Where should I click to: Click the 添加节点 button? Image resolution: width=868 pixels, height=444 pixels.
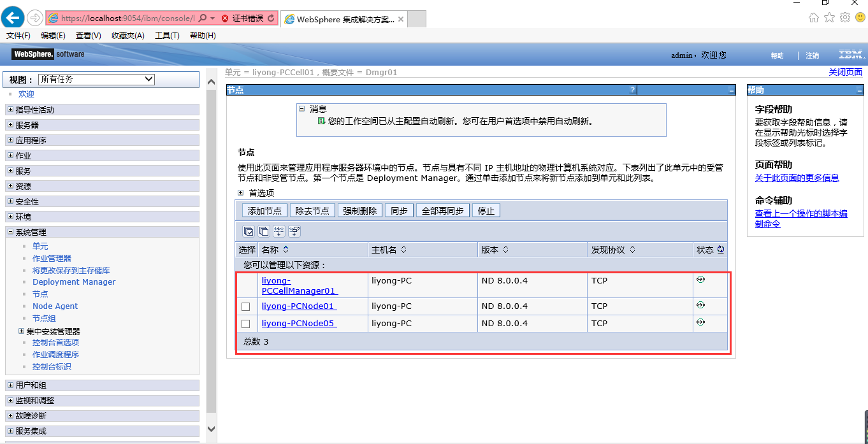tap(264, 211)
